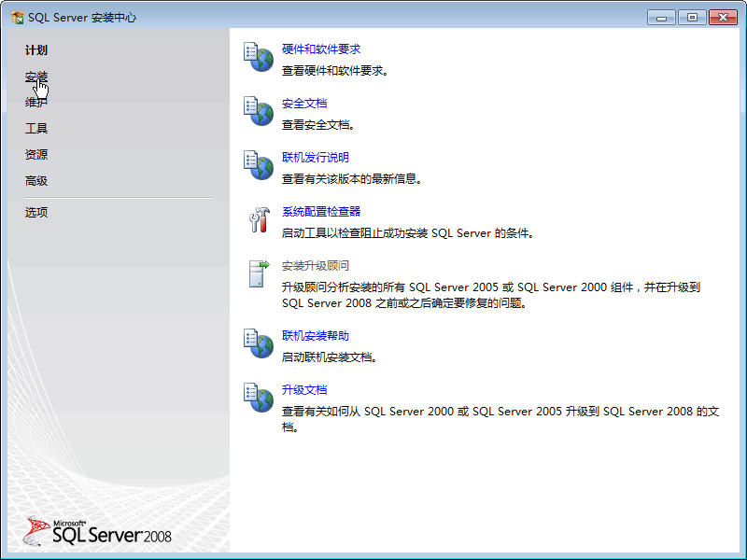The height and width of the screenshot is (560, 747).
Task: Click the server upgrade icon beside 安装升级顾问
Action: coord(260,273)
